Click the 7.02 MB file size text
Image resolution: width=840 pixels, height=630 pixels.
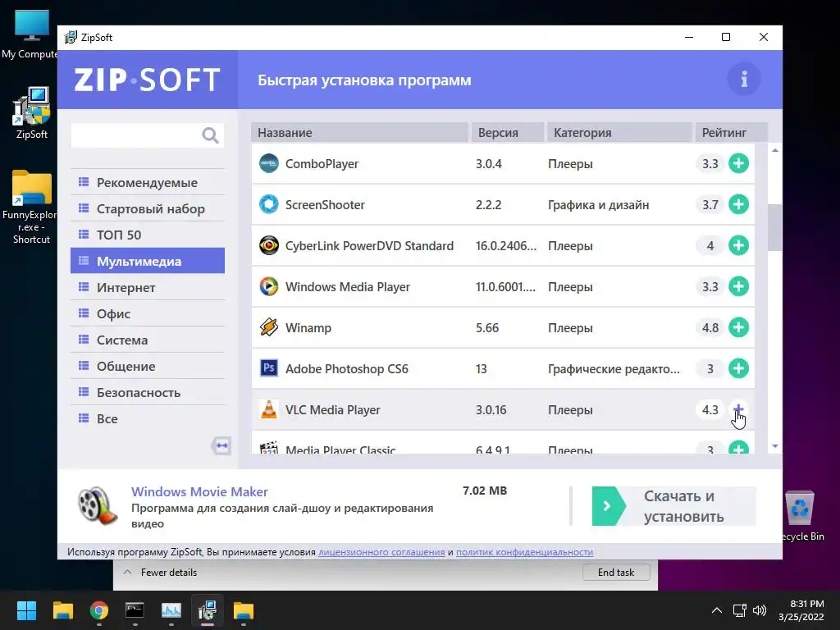485,491
